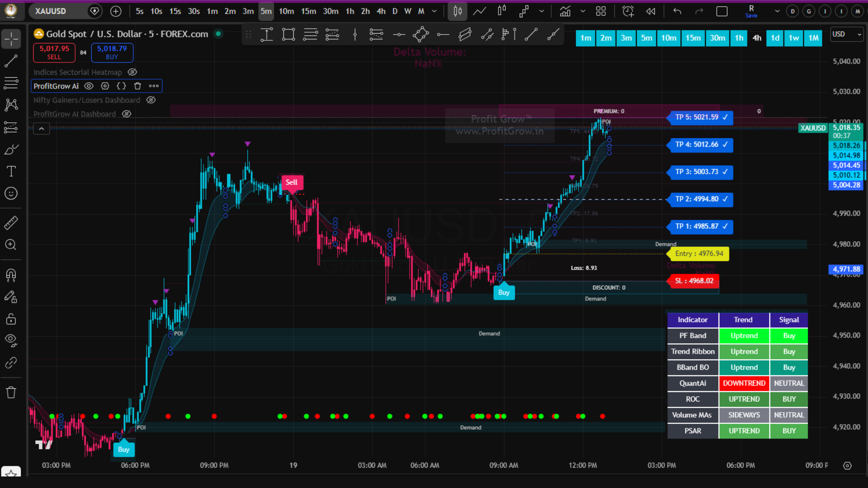Click the red SELL 5,017.95 button

coord(54,53)
